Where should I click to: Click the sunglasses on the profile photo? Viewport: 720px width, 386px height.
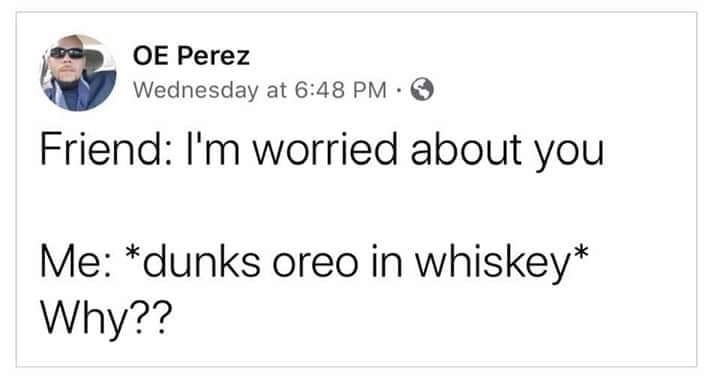point(67,53)
